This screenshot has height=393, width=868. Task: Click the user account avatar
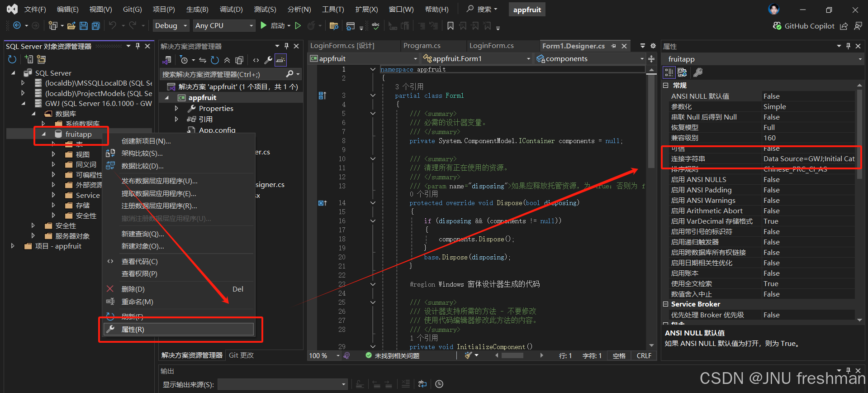[774, 9]
